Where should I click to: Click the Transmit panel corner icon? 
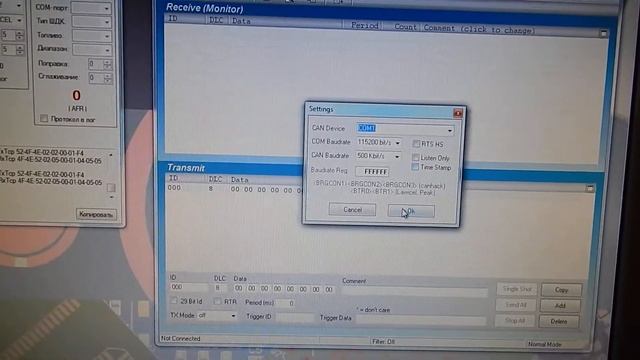coord(589,188)
